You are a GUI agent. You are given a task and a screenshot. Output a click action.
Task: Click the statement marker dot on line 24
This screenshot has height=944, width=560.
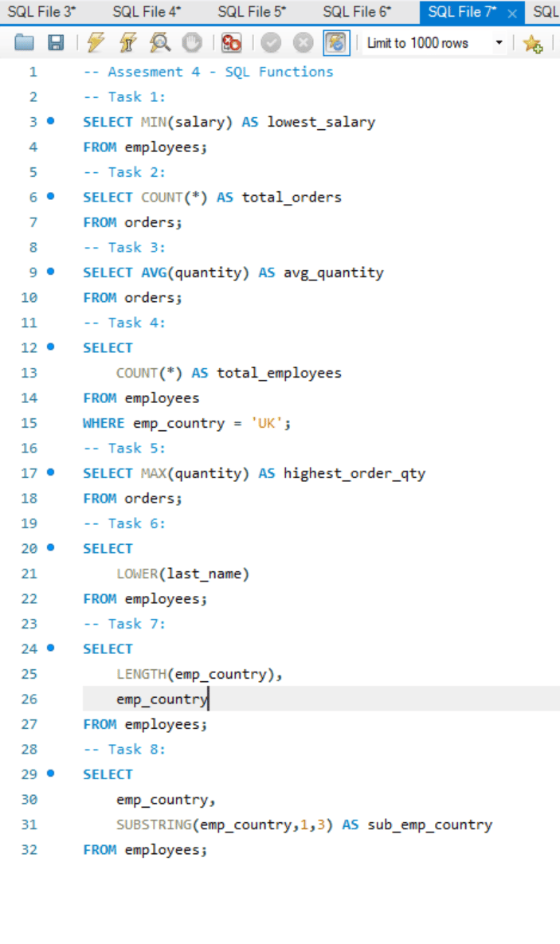point(50,648)
